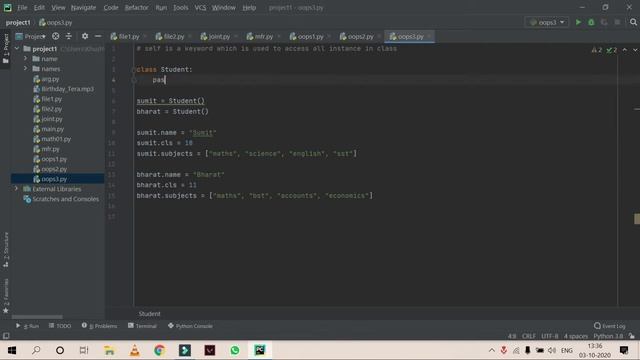Hide the Project panel with minus icon
Screen dimensions: 640x360
tap(98, 36)
